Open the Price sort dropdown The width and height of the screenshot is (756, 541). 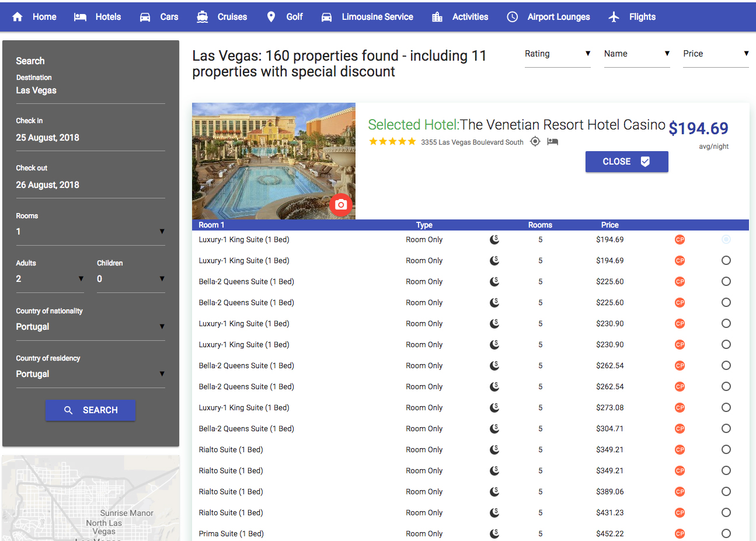pyautogui.click(x=716, y=54)
